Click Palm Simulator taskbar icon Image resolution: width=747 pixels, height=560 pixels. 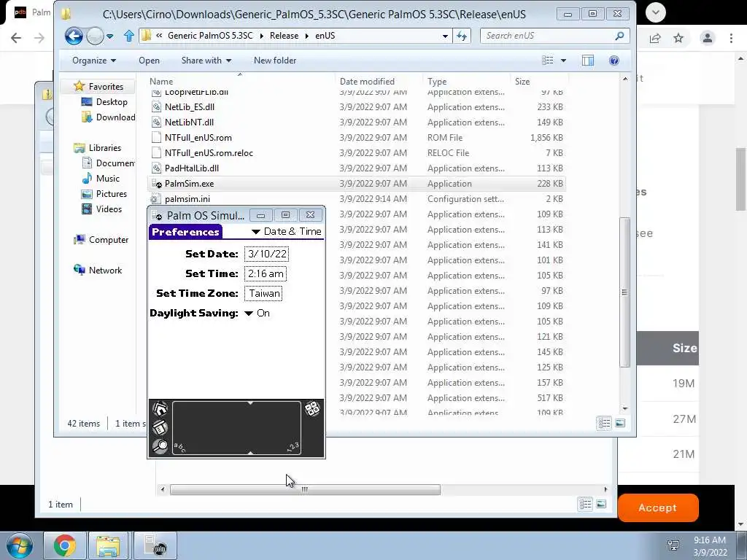(155, 545)
